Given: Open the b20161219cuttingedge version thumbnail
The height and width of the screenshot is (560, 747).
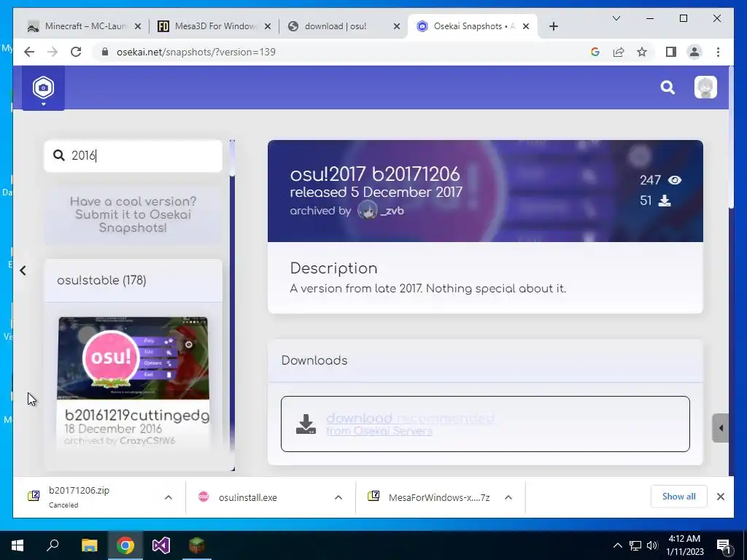Looking at the screenshot, I should [x=133, y=358].
